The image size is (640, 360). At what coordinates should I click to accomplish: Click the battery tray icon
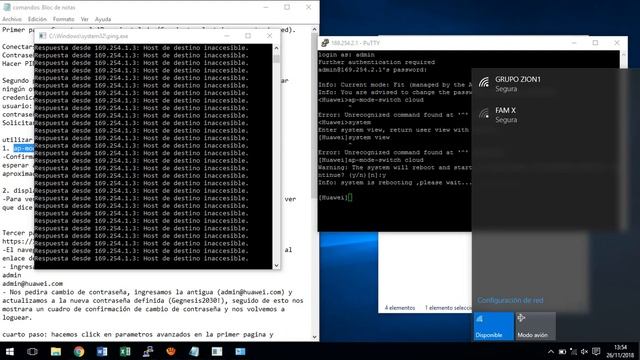pos(562,351)
